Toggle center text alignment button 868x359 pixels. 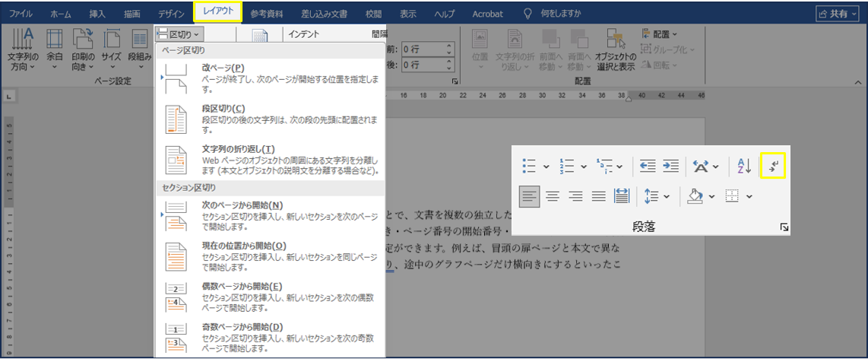click(553, 196)
